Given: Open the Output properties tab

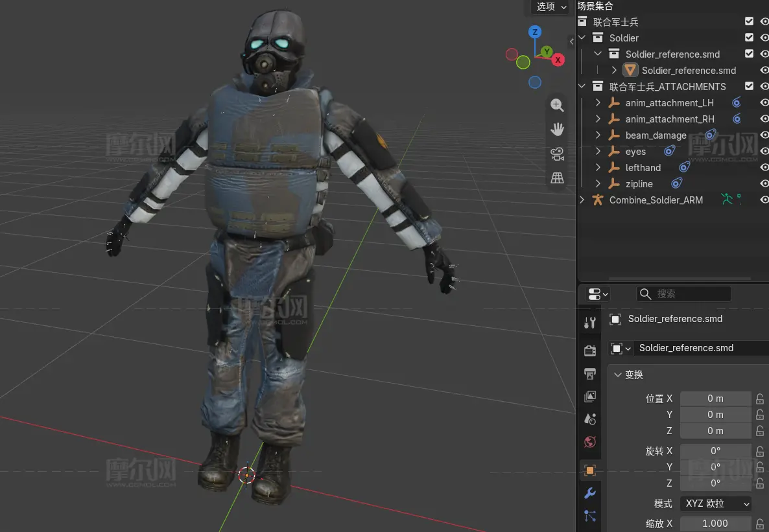Looking at the screenshot, I should tap(590, 374).
